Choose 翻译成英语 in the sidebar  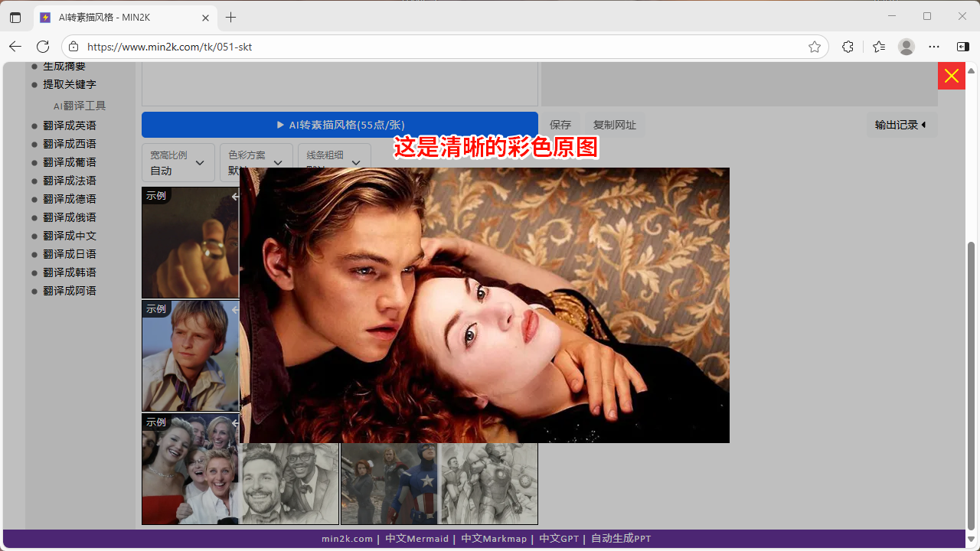tap(70, 126)
